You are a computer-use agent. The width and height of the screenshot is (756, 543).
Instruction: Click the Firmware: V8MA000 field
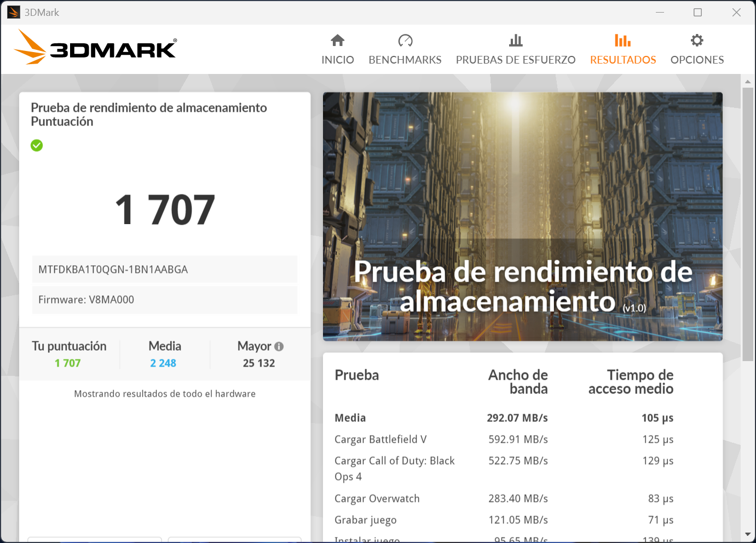pos(165,300)
